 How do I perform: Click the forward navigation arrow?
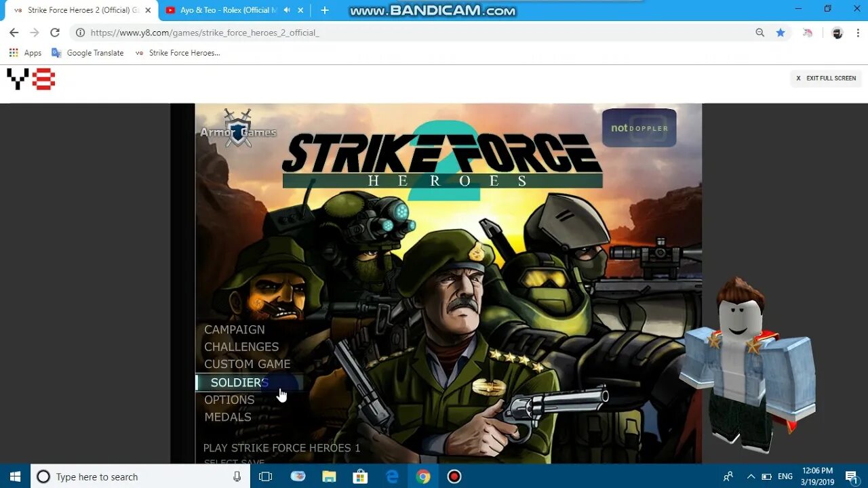(x=35, y=33)
